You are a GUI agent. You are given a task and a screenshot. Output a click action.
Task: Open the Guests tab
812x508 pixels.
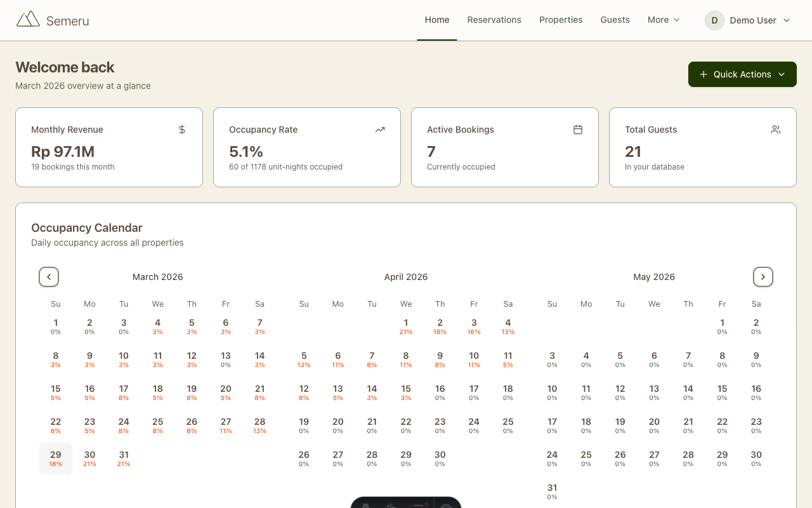[x=615, y=20]
